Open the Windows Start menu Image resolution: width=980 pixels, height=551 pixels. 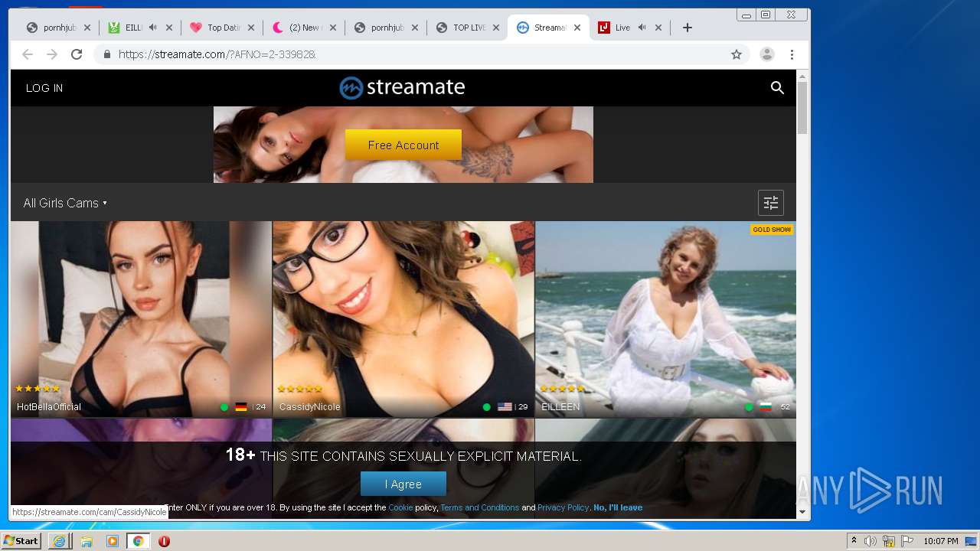click(21, 541)
